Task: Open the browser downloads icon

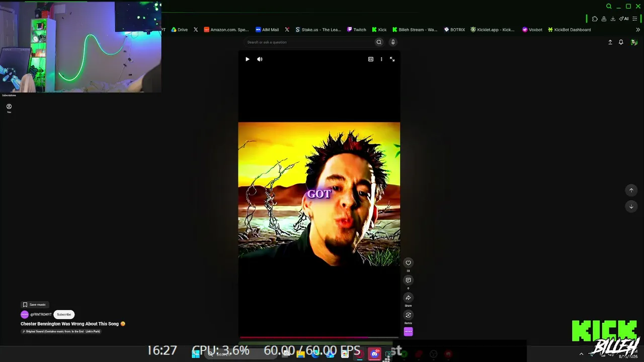Action: click(613, 19)
